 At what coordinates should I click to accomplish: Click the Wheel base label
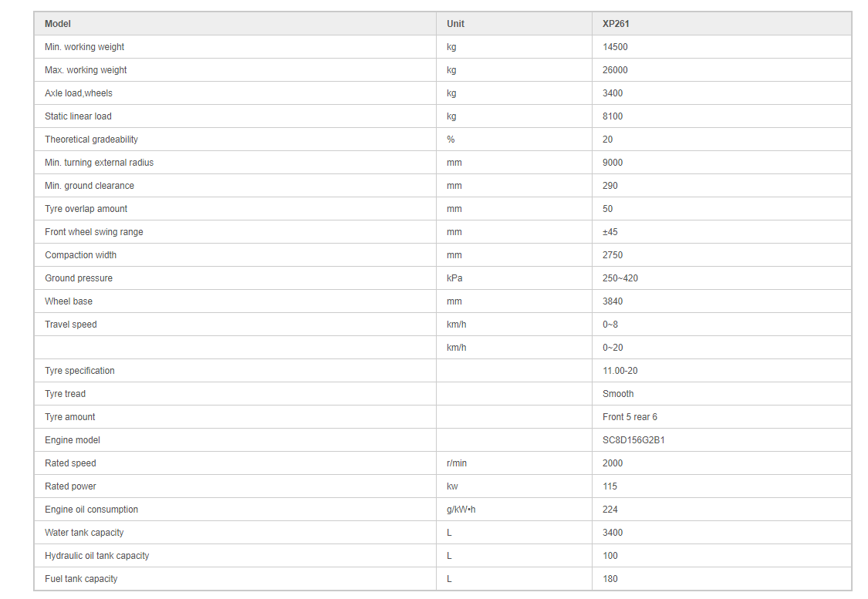(x=69, y=301)
